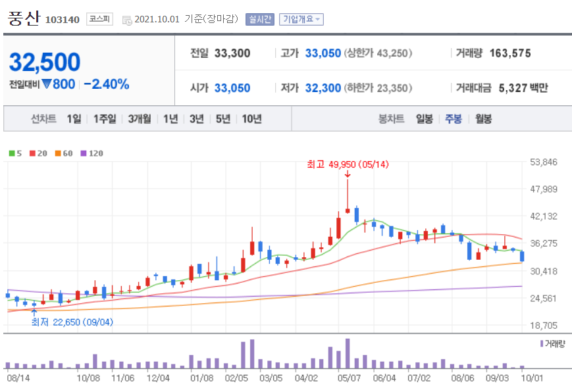Switch to the 월봉 monthly candle chart
The height and width of the screenshot is (392, 572).
[x=483, y=119]
